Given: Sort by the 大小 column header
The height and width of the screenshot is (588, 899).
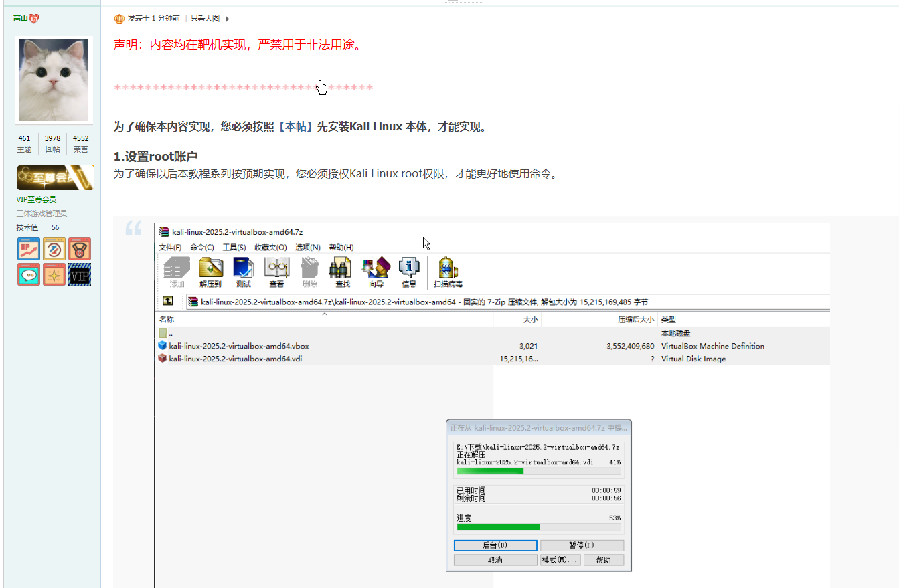Looking at the screenshot, I should point(517,320).
